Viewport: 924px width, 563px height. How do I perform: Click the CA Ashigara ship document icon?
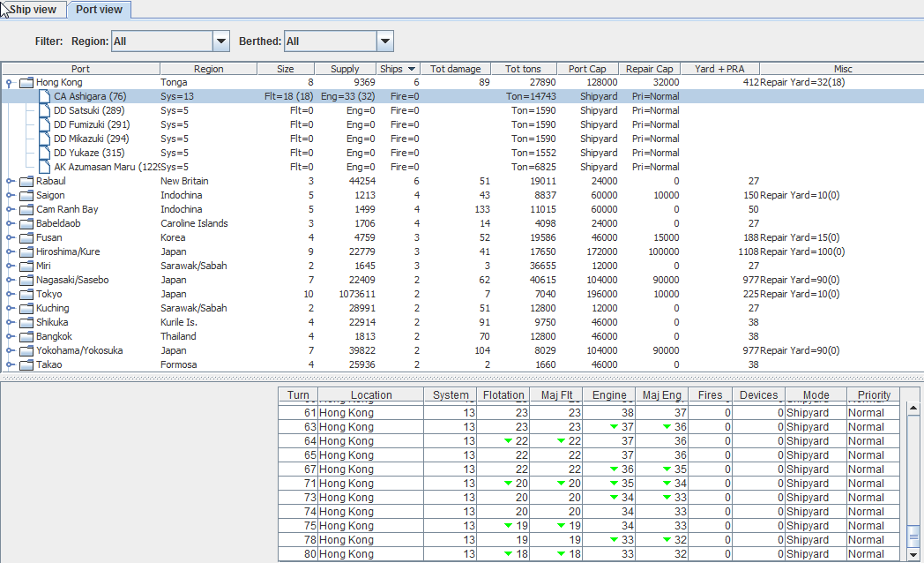(x=45, y=96)
